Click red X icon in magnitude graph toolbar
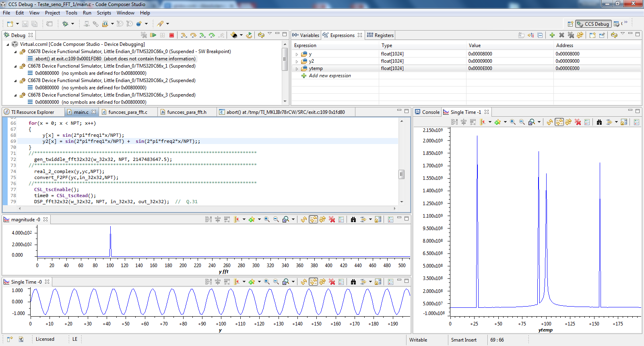This screenshot has height=346, width=644. click(x=332, y=219)
